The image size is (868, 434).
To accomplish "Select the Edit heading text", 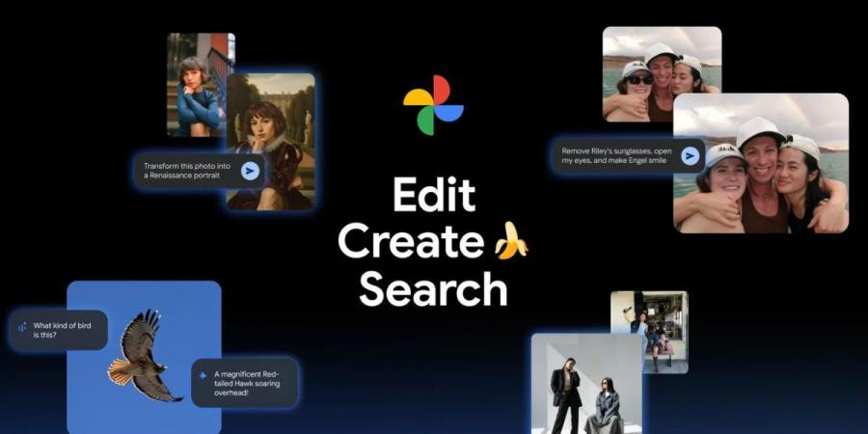I will pyautogui.click(x=433, y=196).
